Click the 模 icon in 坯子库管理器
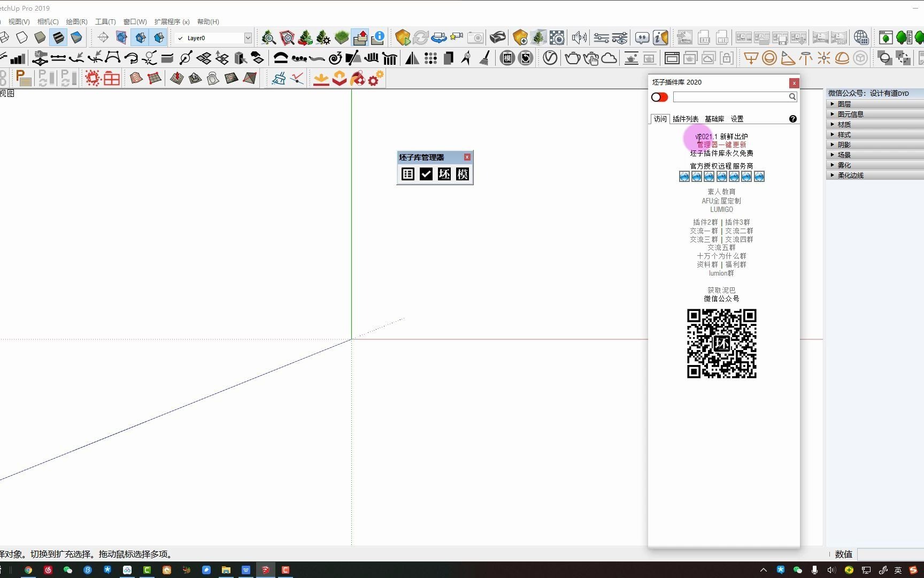Screen dimensions: 924x578 click(x=463, y=174)
